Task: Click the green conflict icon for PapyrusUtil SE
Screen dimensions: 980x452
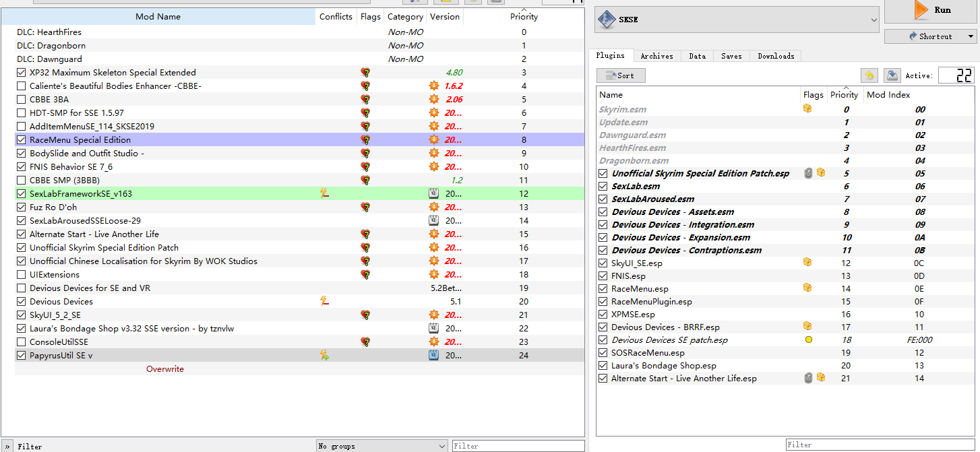Action: [324, 356]
